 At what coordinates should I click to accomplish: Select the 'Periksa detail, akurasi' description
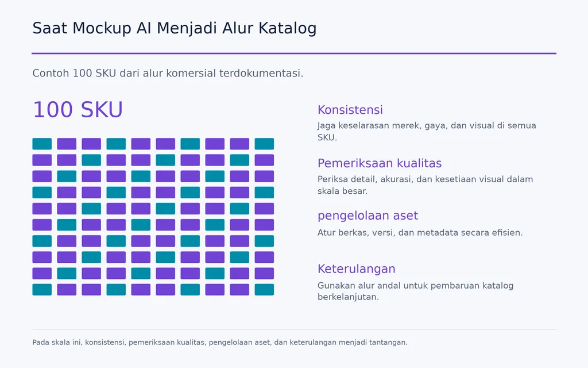pos(425,185)
